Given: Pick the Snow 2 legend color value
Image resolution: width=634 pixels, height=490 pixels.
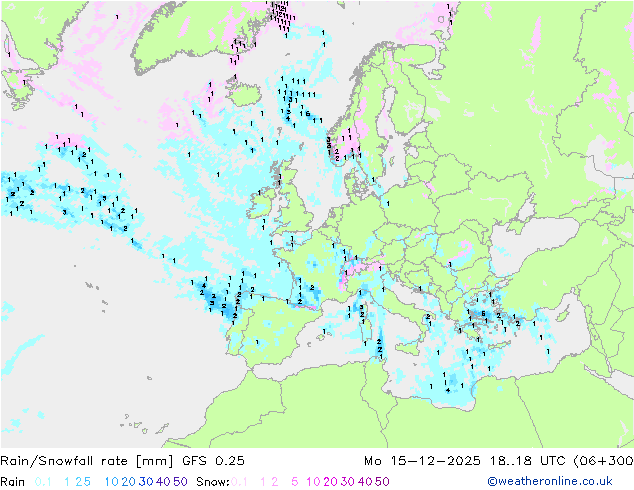Looking at the screenshot, I should pos(275,482).
